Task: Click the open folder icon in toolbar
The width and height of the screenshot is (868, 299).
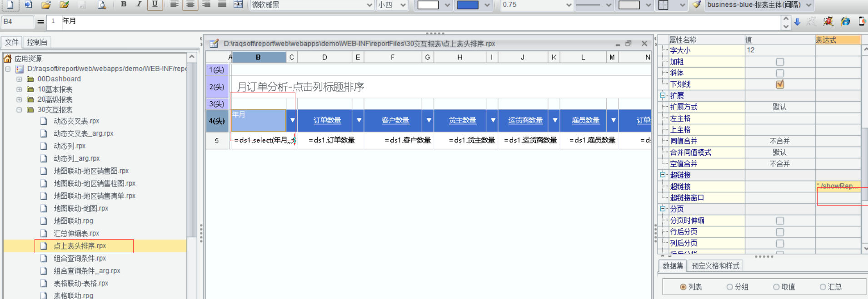Action: point(46,5)
